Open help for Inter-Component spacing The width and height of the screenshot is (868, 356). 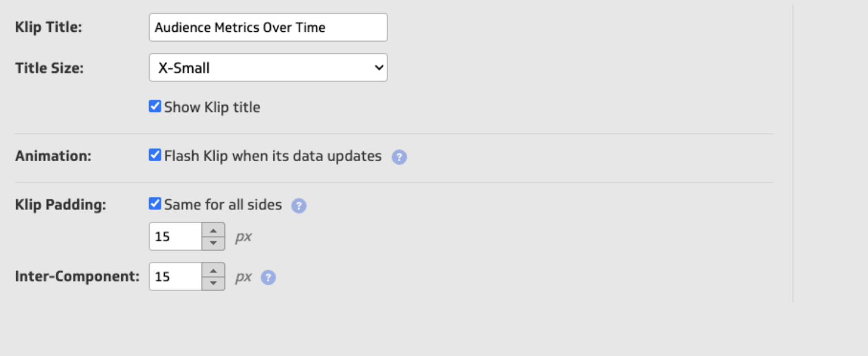pyautogui.click(x=269, y=277)
